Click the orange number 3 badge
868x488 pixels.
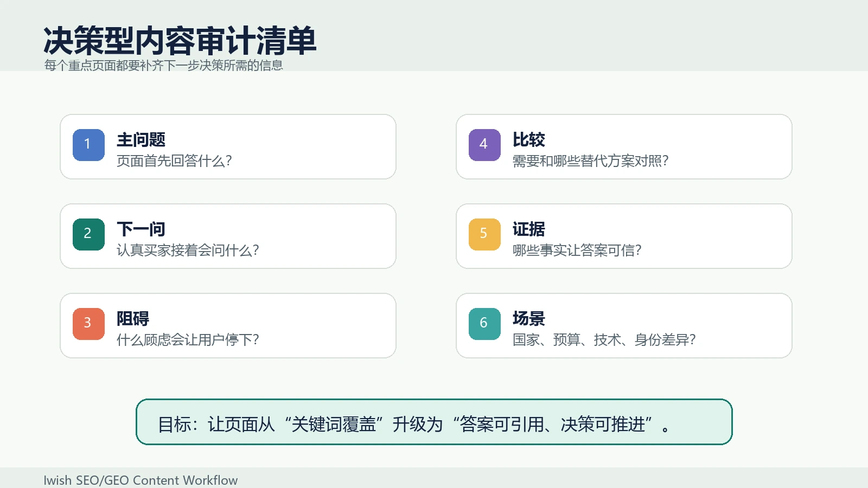88,324
